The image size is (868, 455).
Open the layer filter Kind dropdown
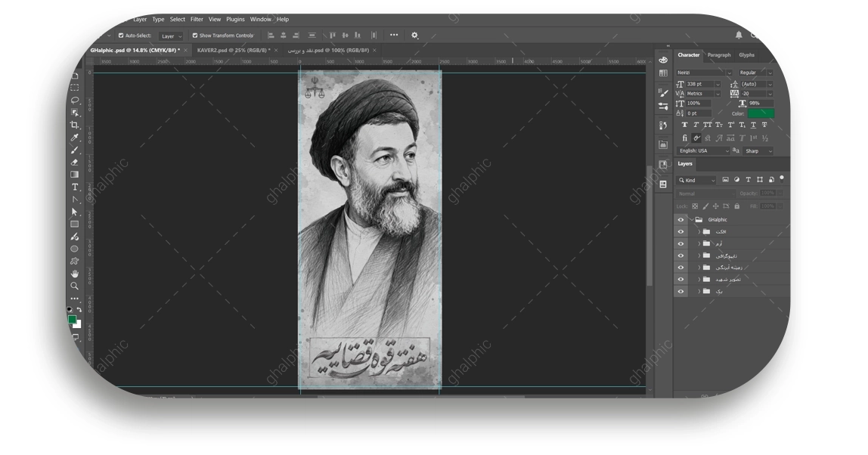coord(696,181)
